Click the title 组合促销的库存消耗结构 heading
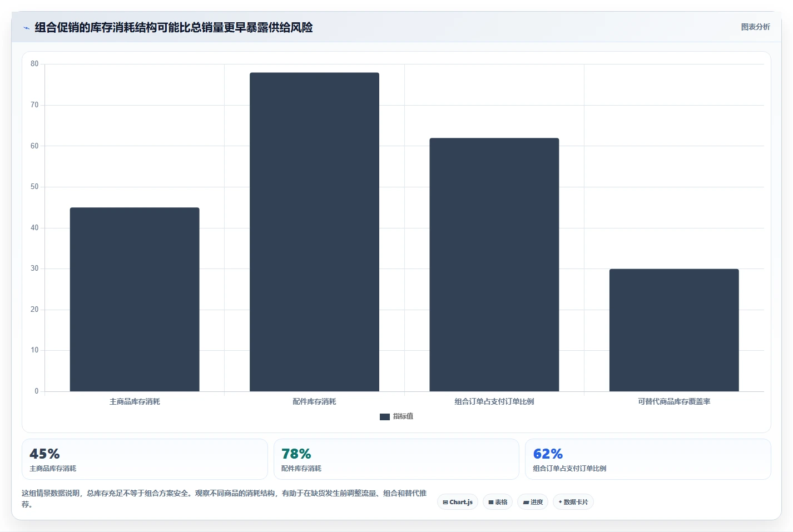 click(x=174, y=27)
